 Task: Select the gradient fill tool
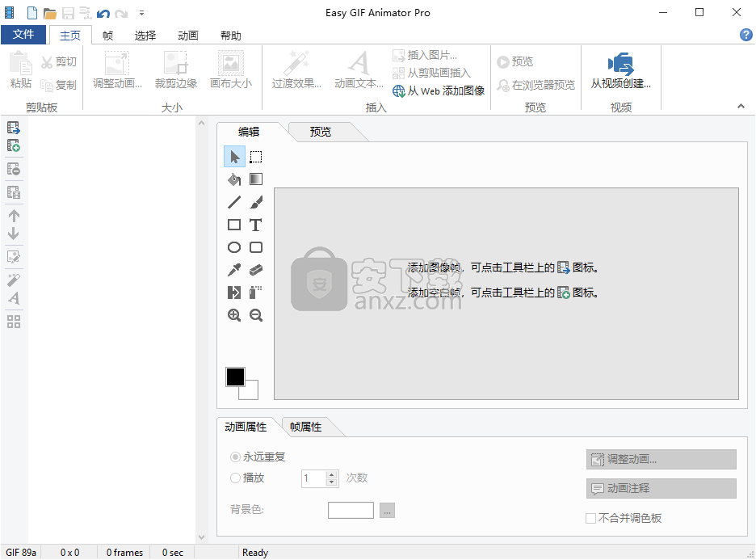(256, 179)
